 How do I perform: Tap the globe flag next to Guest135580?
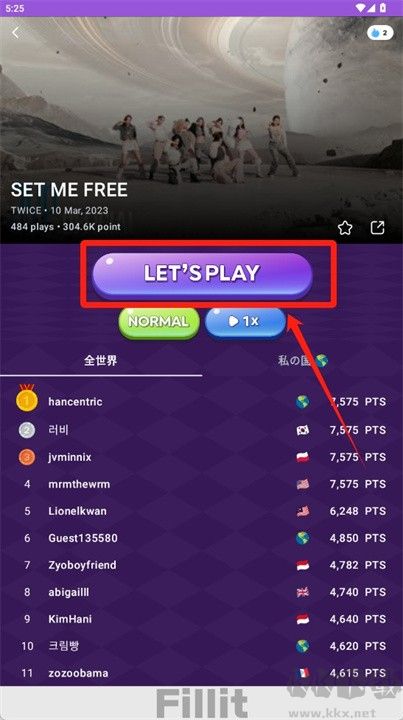[302, 538]
